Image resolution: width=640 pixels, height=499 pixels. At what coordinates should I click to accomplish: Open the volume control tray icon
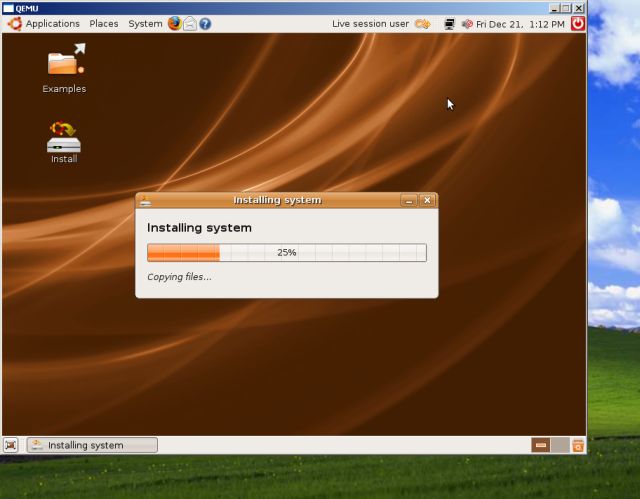pyautogui.click(x=467, y=24)
